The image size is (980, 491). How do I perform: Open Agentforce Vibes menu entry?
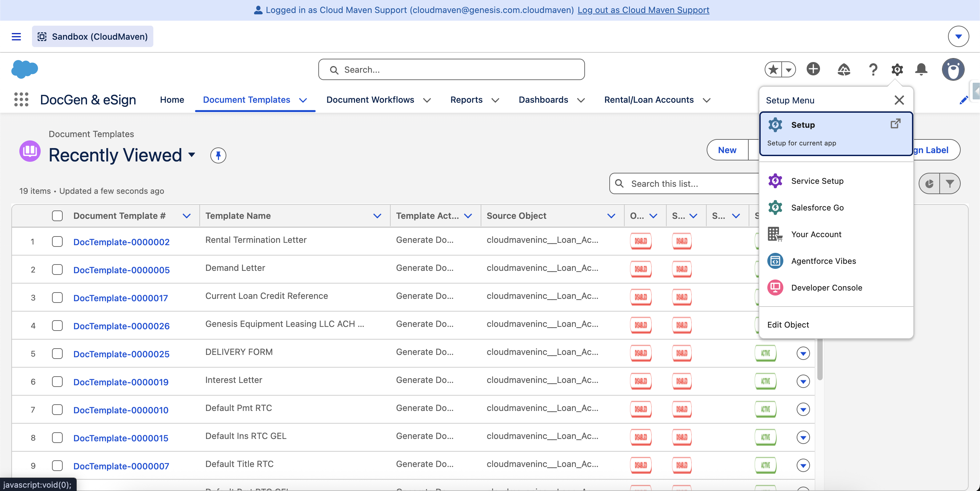(x=836, y=261)
